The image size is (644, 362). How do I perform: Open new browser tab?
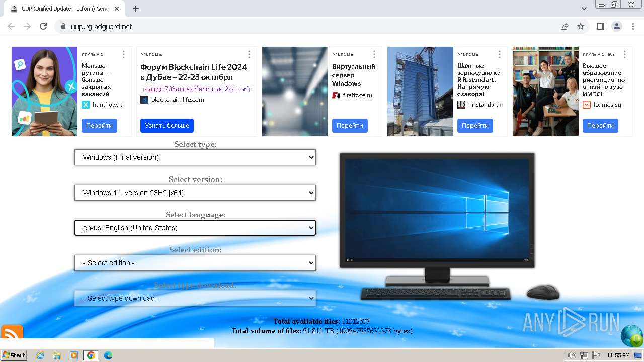click(x=136, y=9)
